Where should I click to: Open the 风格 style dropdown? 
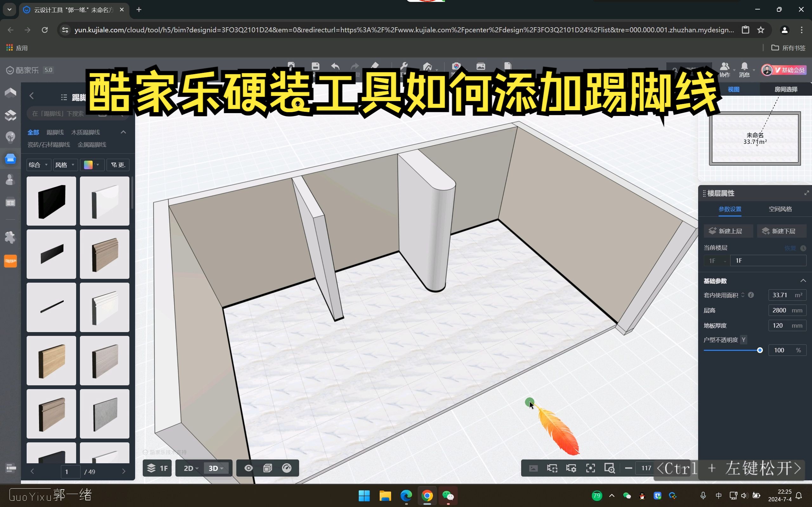point(65,165)
